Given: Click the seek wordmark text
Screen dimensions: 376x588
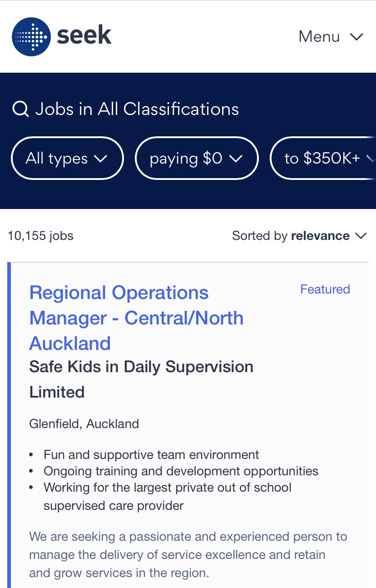Looking at the screenshot, I should 84,36.
